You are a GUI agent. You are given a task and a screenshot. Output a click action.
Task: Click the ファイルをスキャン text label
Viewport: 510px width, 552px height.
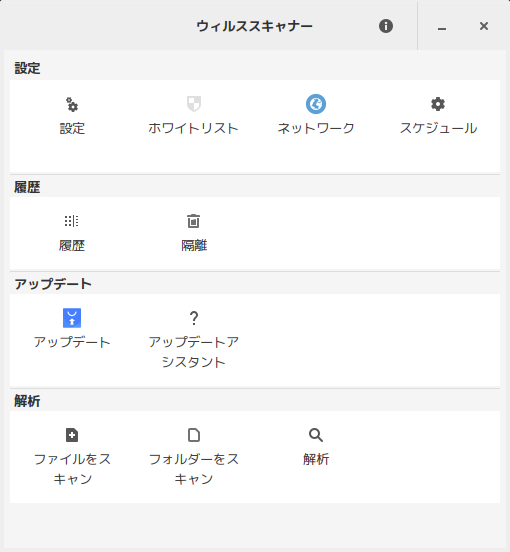pos(72,469)
